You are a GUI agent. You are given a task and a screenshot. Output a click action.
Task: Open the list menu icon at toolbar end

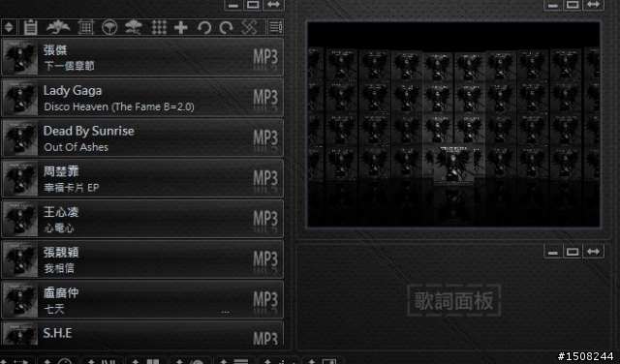point(275,27)
